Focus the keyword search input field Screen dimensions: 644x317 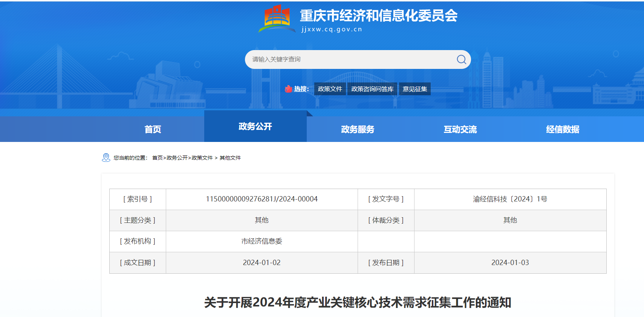350,59
